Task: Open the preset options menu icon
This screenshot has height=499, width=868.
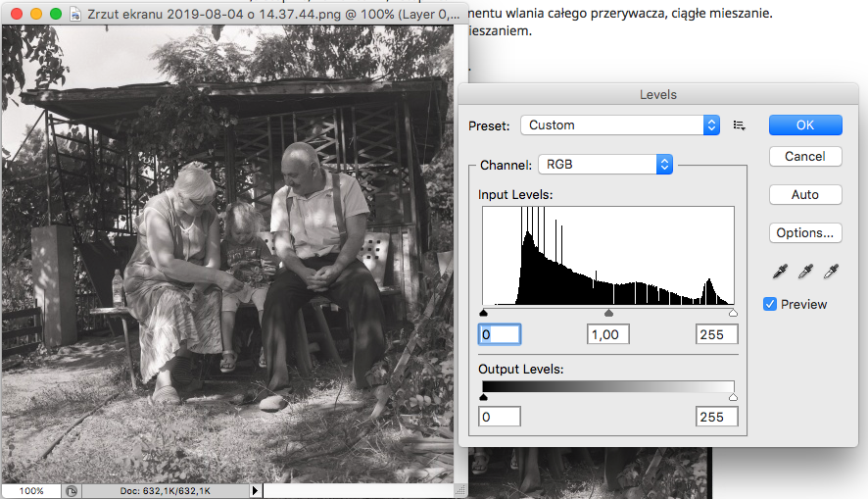Action: 740,125
